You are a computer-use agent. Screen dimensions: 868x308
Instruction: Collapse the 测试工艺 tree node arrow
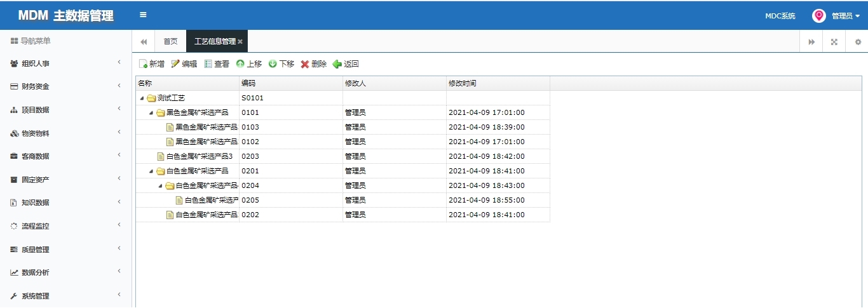pos(142,98)
